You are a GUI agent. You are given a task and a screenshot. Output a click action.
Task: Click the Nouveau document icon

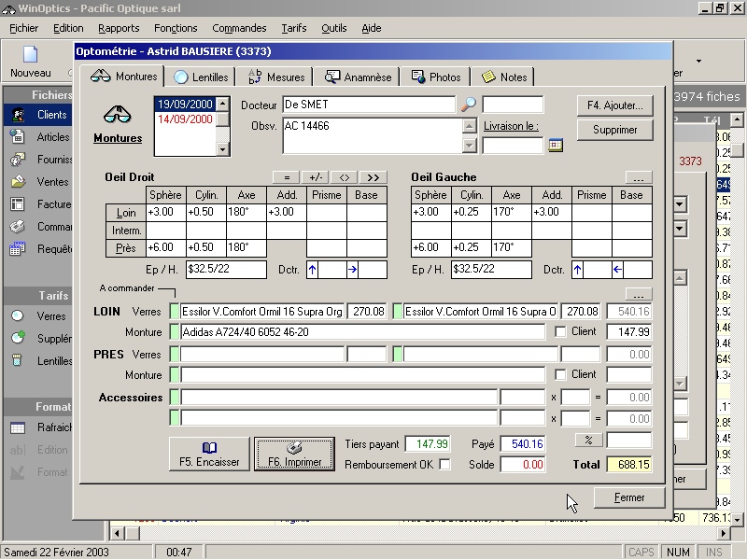(30, 56)
